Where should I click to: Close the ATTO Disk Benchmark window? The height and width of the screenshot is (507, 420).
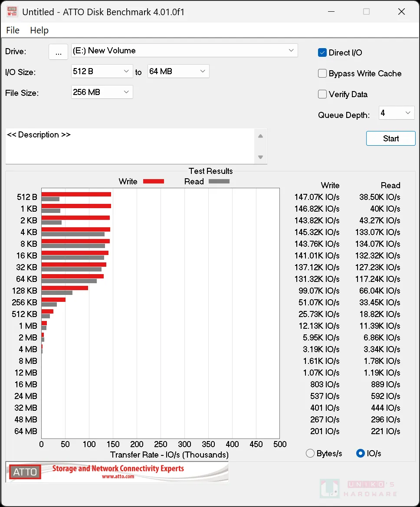point(401,12)
